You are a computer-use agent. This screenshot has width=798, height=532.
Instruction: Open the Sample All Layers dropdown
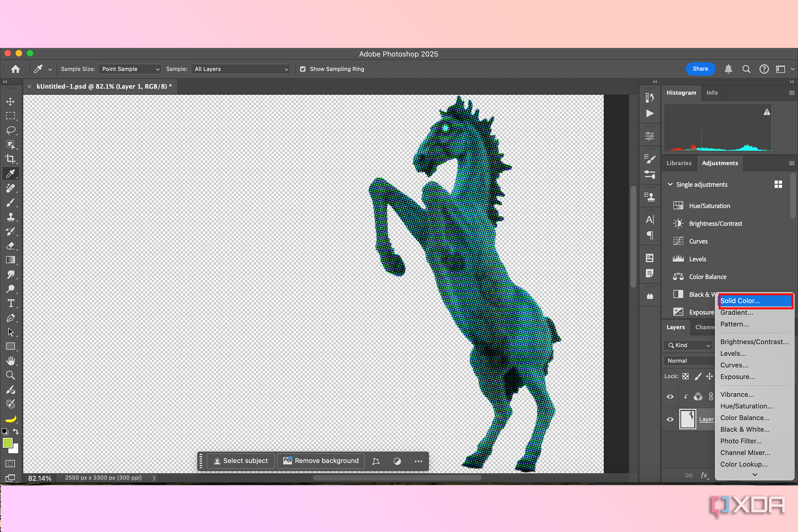tap(241, 69)
